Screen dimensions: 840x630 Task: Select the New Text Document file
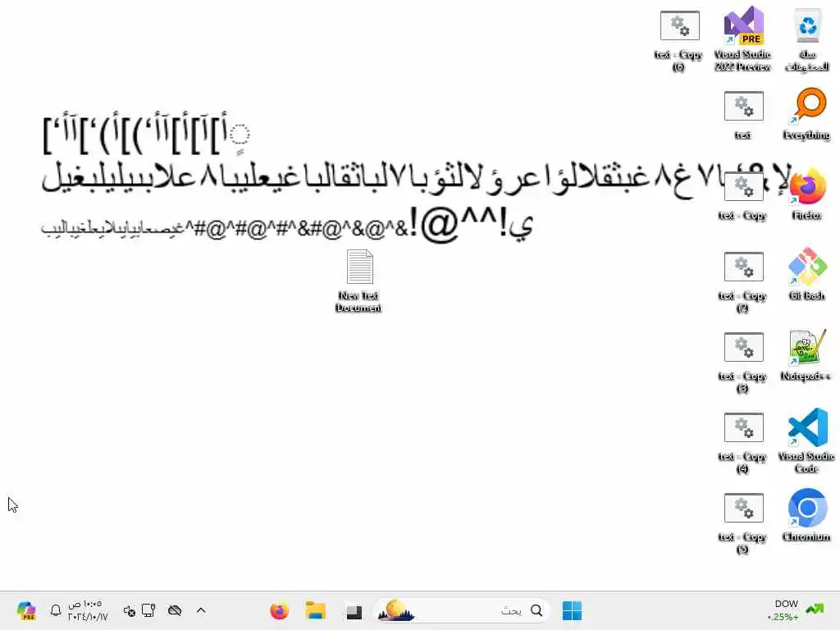click(x=359, y=281)
